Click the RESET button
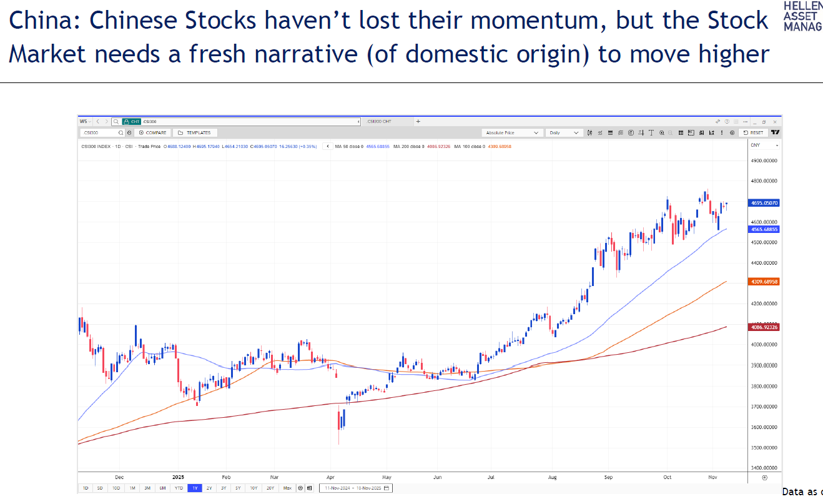The height and width of the screenshot is (504, 823). (x=753, y=133)
